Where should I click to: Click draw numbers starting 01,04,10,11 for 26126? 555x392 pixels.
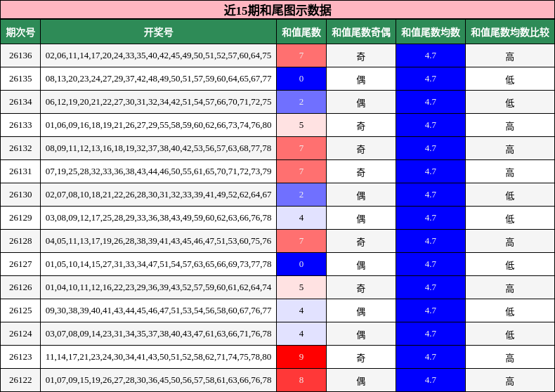point(158,287)
